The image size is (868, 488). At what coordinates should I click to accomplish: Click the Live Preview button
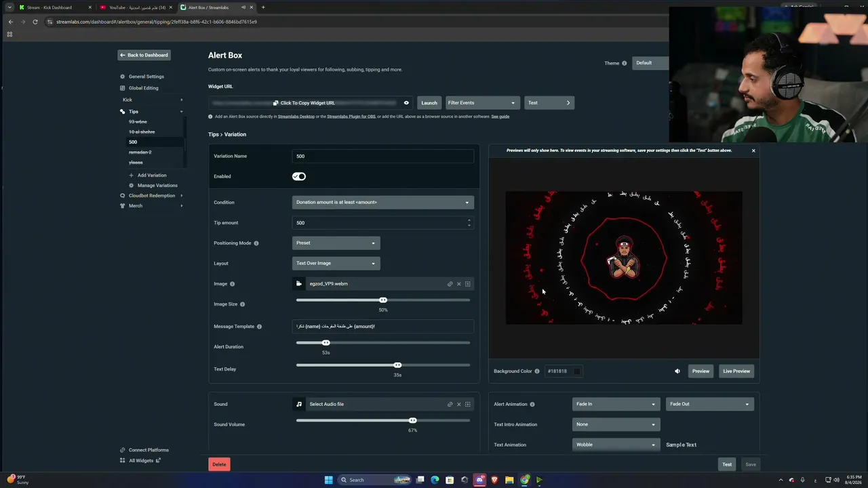point(736,371)
